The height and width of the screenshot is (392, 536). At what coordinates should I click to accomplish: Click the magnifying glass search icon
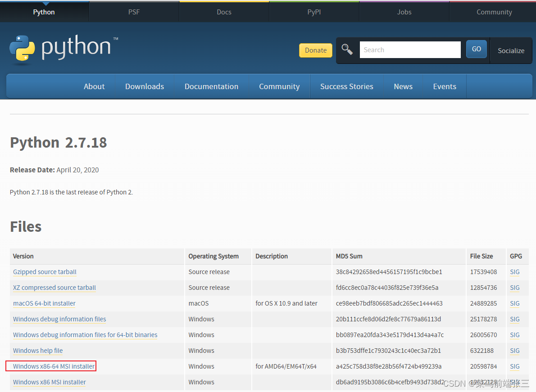(x=347, y=50)
